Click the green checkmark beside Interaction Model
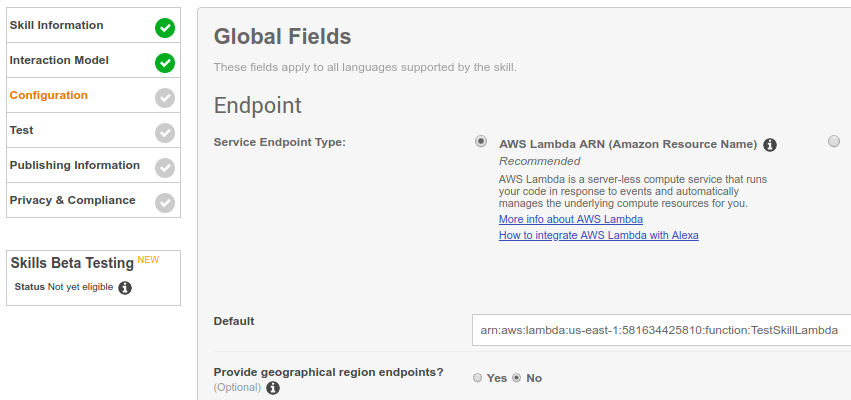The image size is (851, 400). tap(165, 63)
